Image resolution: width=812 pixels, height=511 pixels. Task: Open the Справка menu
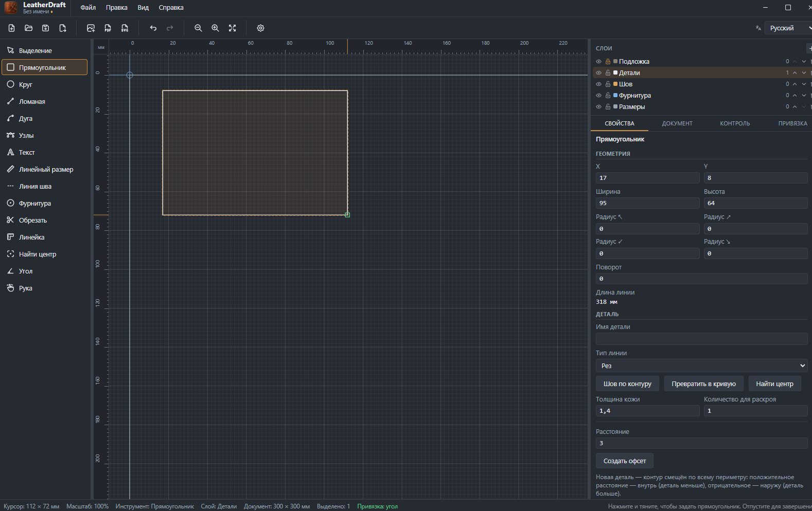click(171, 8)
